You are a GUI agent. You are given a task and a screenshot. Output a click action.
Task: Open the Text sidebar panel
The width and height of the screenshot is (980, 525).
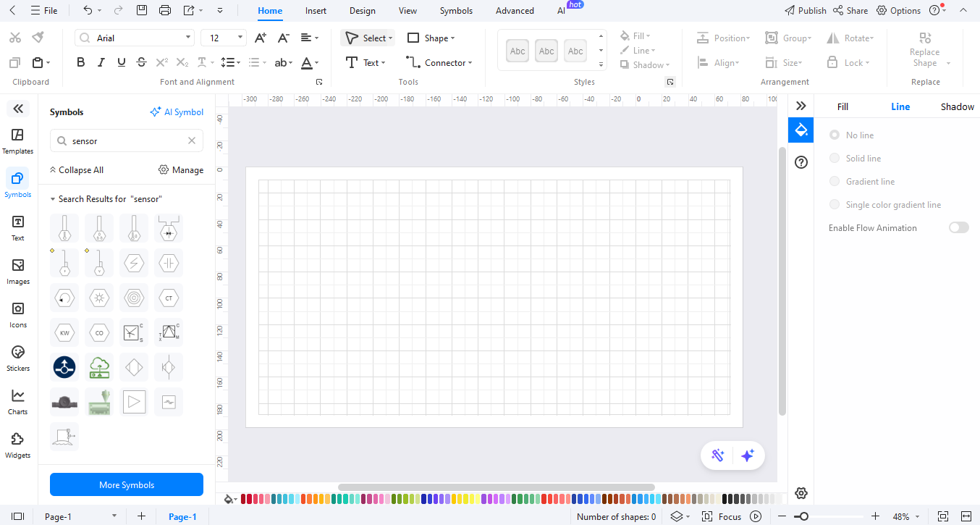tap(18, 228)
